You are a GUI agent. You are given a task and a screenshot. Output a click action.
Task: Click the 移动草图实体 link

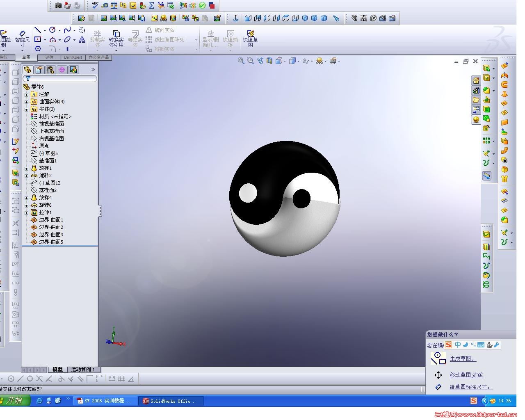466,375
